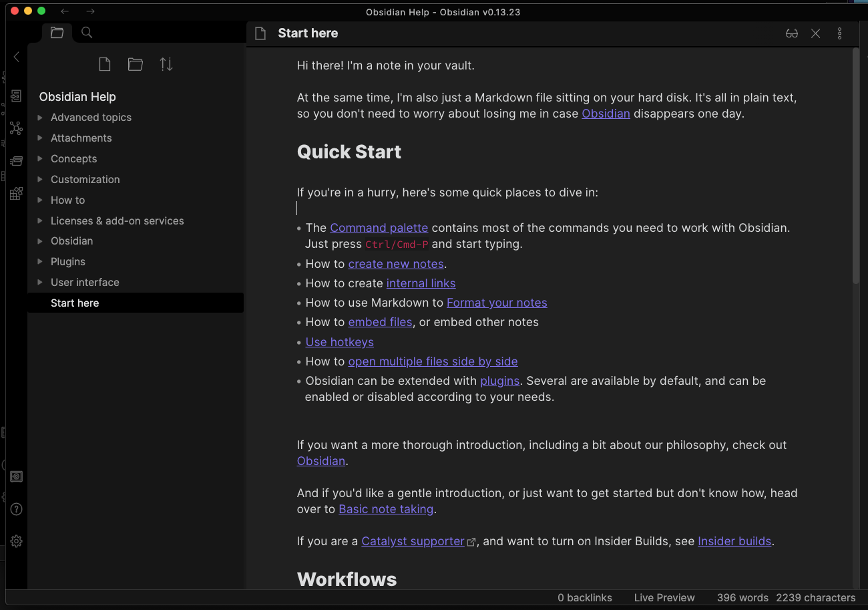This screenshot has width=868, height=610.
Task: Click the note's vertical scrollbar thumb
Action: pos(856,167)
